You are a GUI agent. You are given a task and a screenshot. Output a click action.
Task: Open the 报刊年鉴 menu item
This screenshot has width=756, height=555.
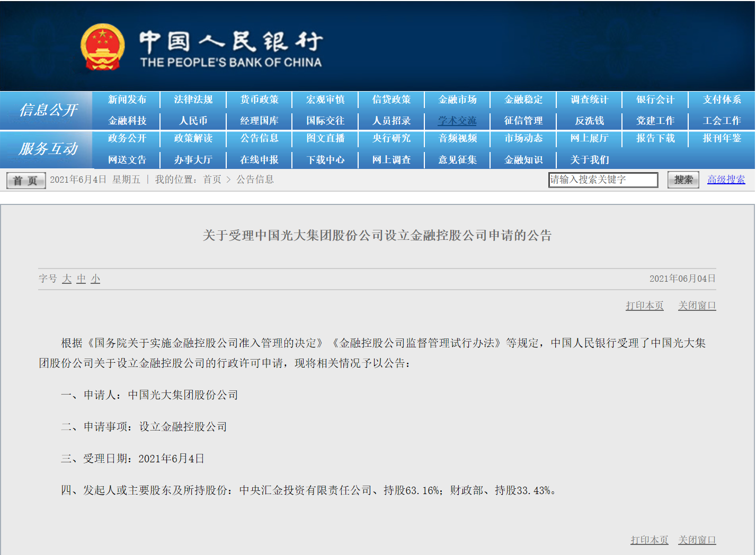[x=722, y=138]
